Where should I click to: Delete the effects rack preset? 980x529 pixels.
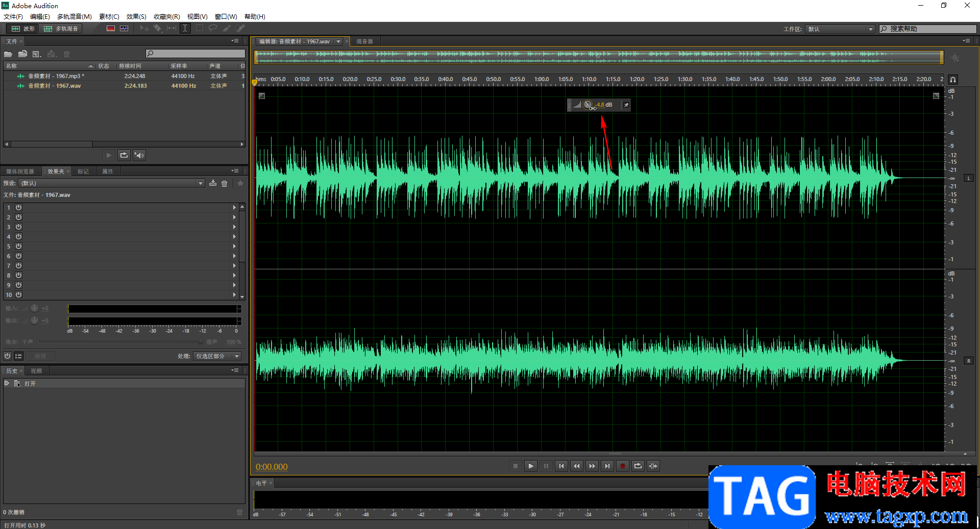click(x=225, y=183)
